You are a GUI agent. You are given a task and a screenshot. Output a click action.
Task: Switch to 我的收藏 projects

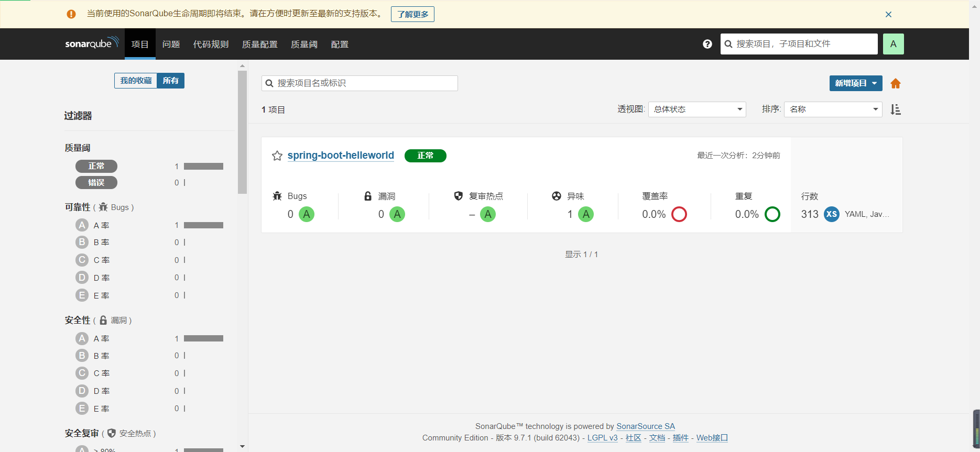tap(136, 81)
